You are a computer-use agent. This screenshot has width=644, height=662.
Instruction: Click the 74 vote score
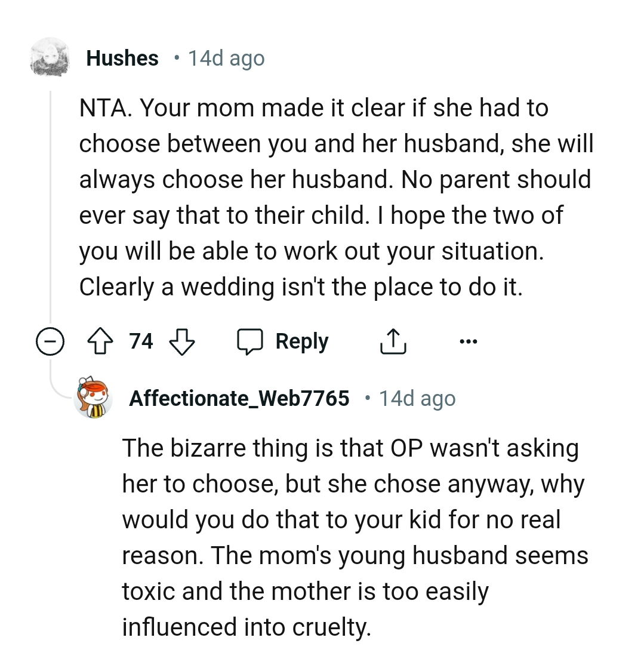point(141,342)
